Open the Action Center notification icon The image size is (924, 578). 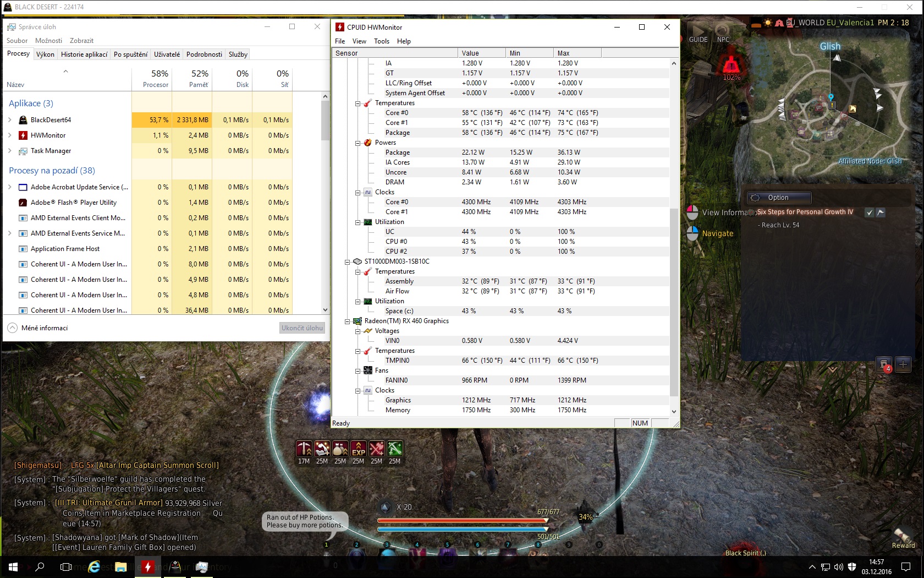(906, 567)
